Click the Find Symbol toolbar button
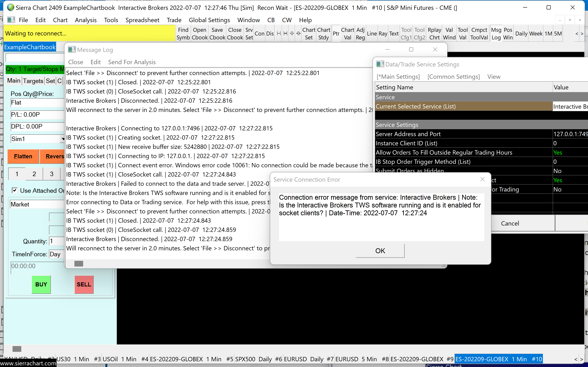Image resolution: width=588 pixels, height=367 pixels. coord(183,33)
